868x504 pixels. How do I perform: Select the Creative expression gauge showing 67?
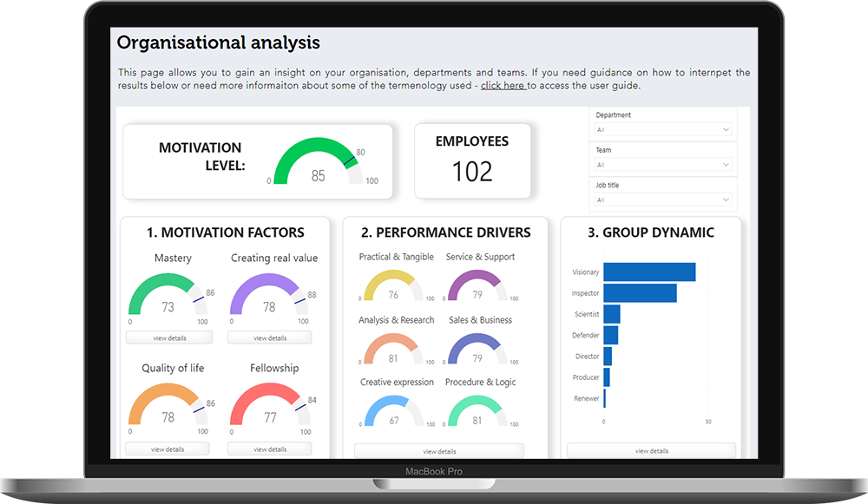(x=395, y=409)
